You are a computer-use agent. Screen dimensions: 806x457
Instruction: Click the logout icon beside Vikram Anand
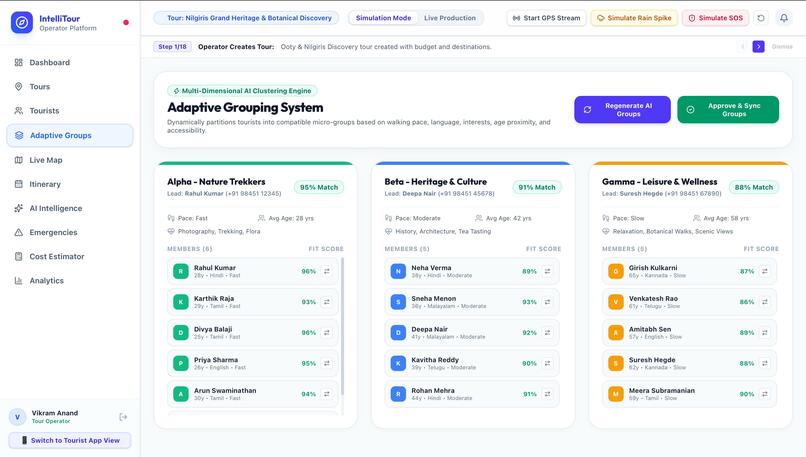pyautogui.click(x=123, y=417)
